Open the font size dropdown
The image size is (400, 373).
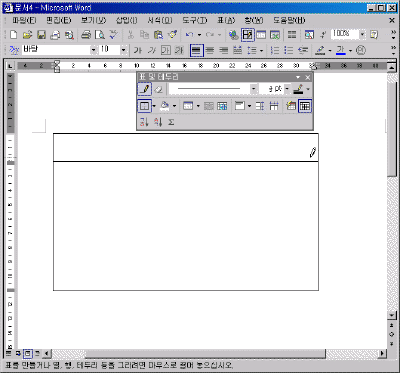(124, 50)
